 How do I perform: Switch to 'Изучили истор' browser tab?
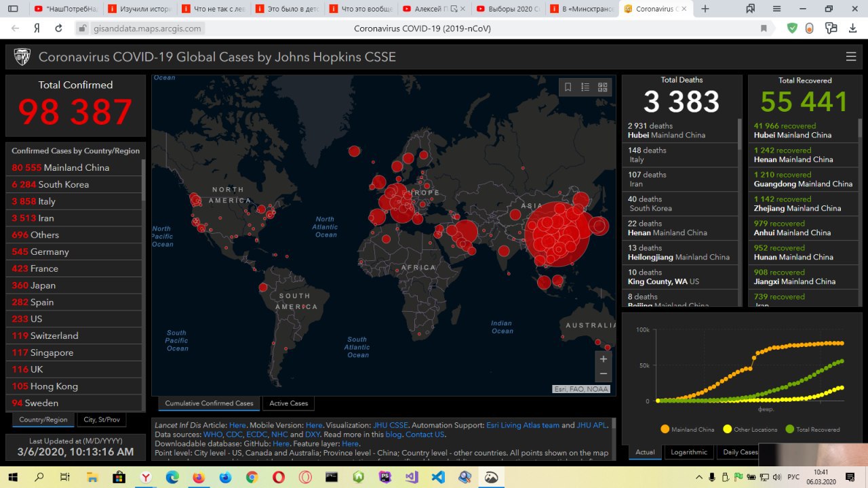140,9
